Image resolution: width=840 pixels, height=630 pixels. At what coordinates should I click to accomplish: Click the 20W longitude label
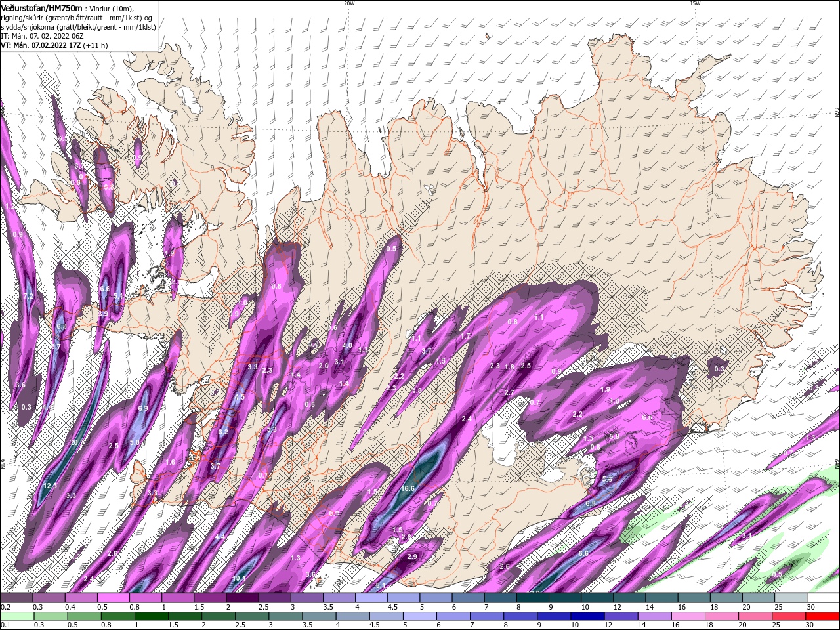pyautogui.click(x=349, y=3)
